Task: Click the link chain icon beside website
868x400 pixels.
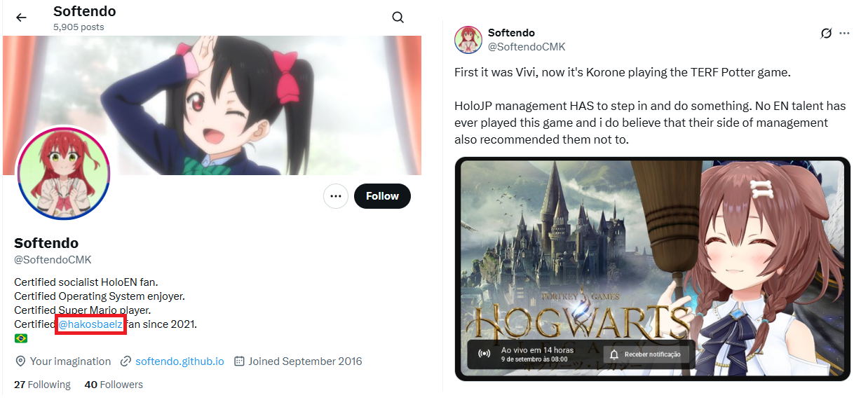Action: [x=126, y=361]
